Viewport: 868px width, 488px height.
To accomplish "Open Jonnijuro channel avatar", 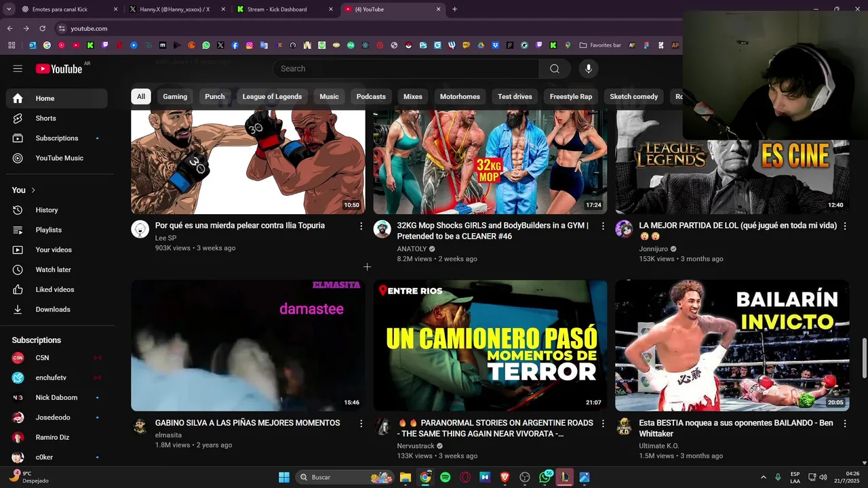I will (x=624, y=229).
